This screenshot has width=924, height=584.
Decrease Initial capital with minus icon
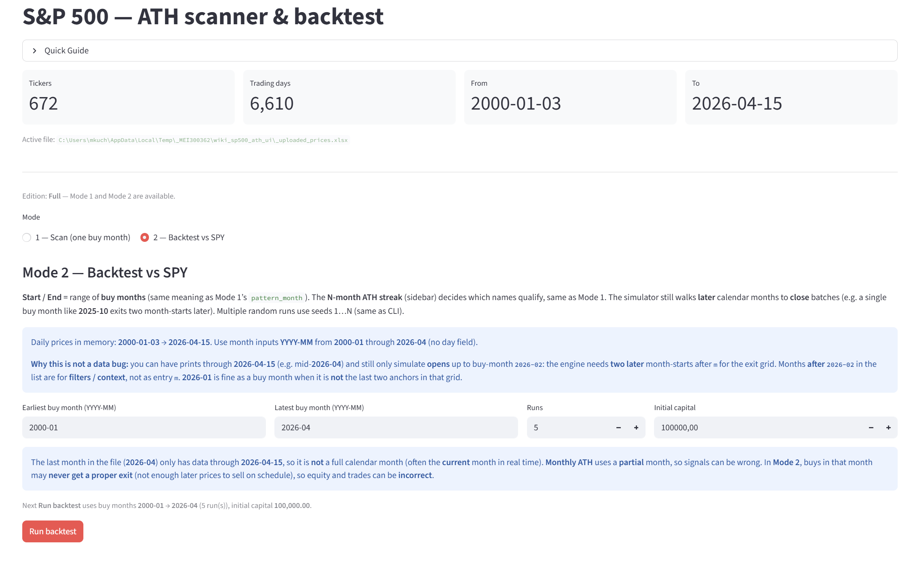[871, 427]
